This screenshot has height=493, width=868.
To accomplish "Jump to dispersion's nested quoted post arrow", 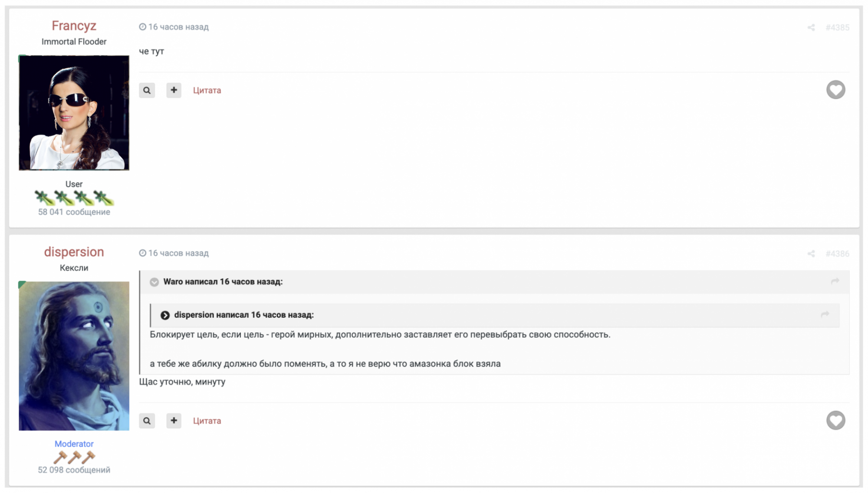I will coord(825,315).
